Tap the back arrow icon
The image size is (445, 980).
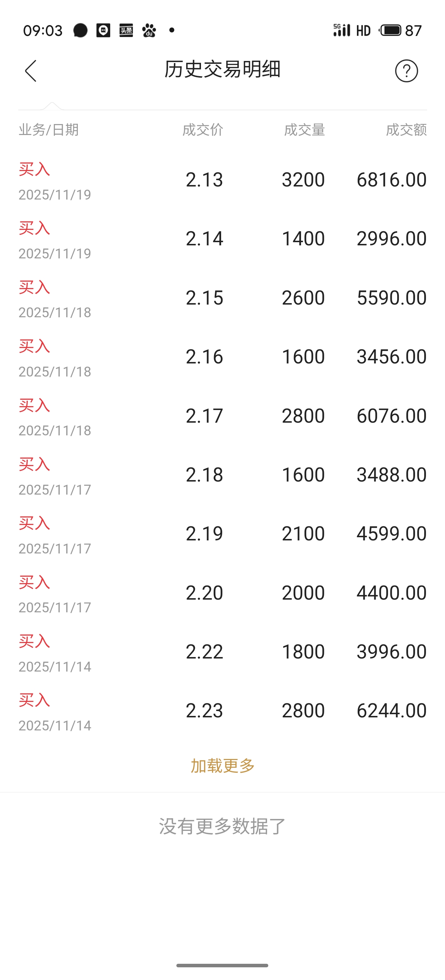pyautogui.click(x=30, y=71)
